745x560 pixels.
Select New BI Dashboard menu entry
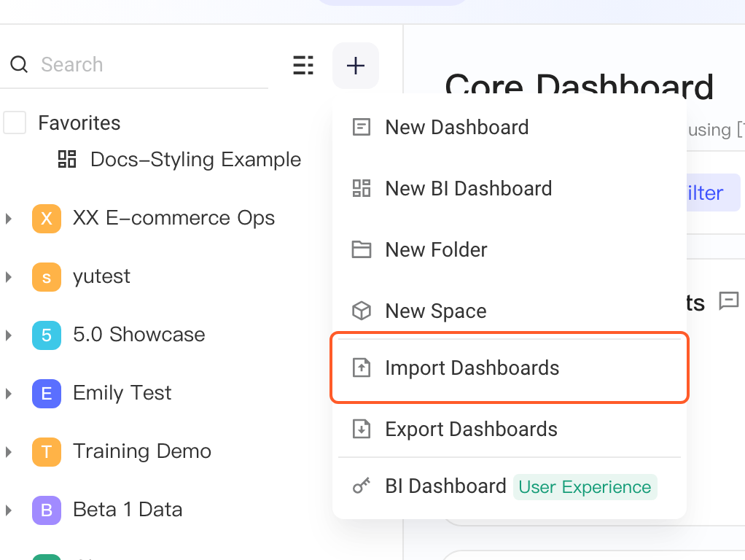click(x=510, y=189)
